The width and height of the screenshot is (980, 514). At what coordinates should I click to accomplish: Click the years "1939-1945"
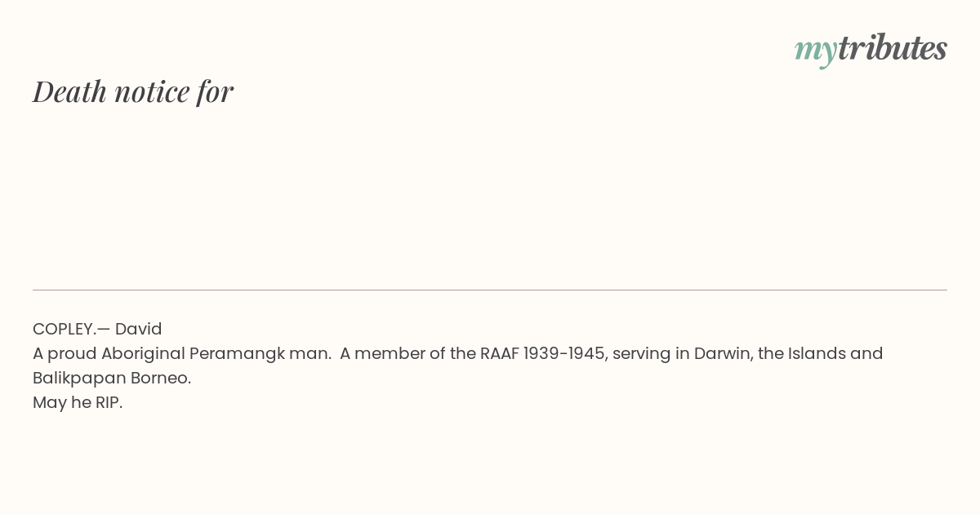point(564,353)
